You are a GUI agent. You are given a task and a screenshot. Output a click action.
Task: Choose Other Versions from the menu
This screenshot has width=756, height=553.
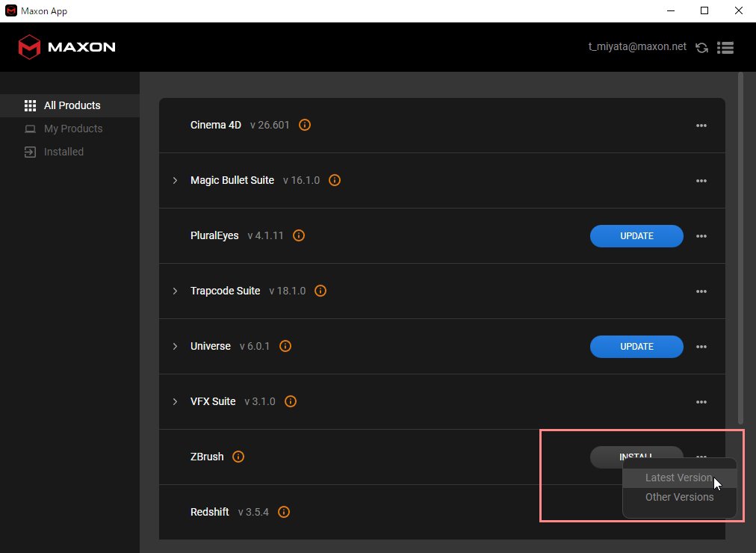point(679,497)
